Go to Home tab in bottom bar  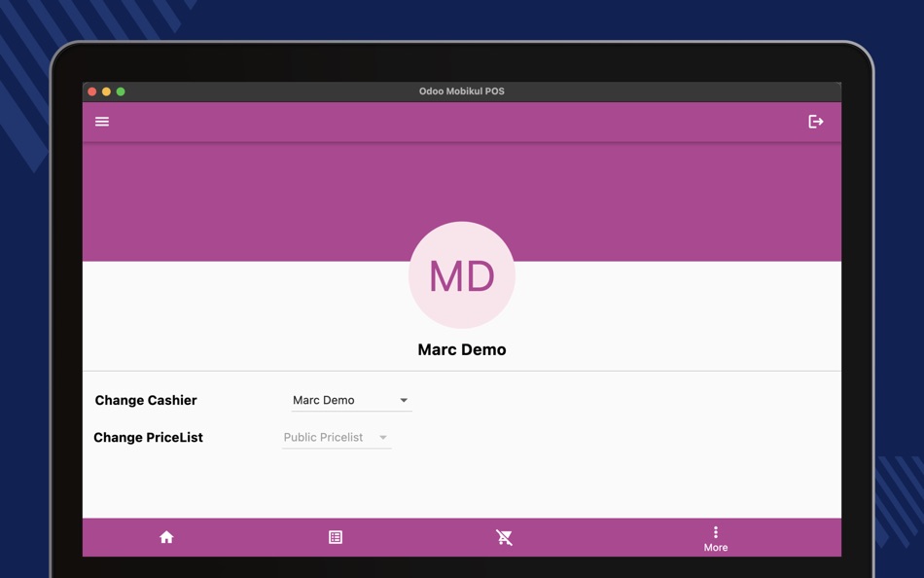[x=166, y=537]
